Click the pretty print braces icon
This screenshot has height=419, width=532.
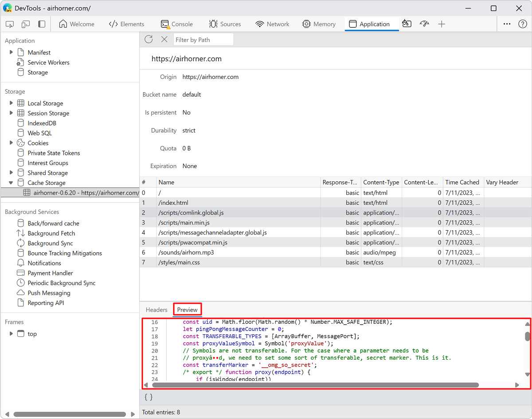click(x=149, y=397)
